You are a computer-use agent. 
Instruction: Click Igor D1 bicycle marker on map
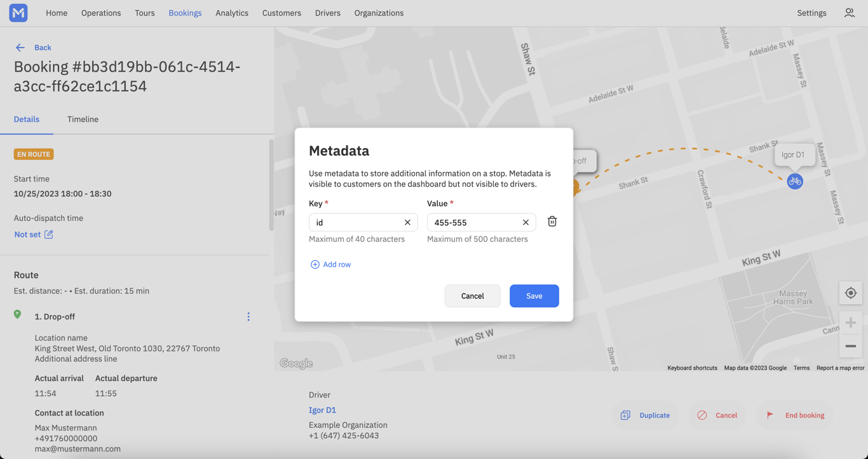[x=795, y=181]
